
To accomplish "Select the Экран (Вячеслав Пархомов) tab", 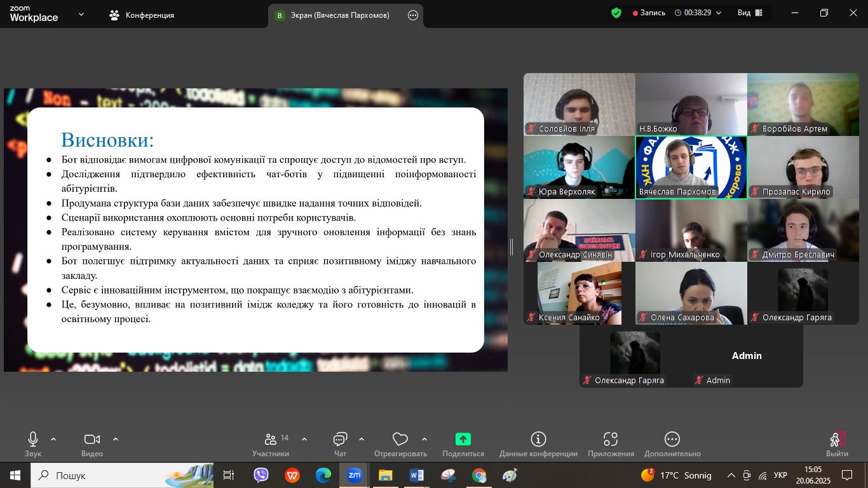I will pyautogui.click(x=341, y=15).
